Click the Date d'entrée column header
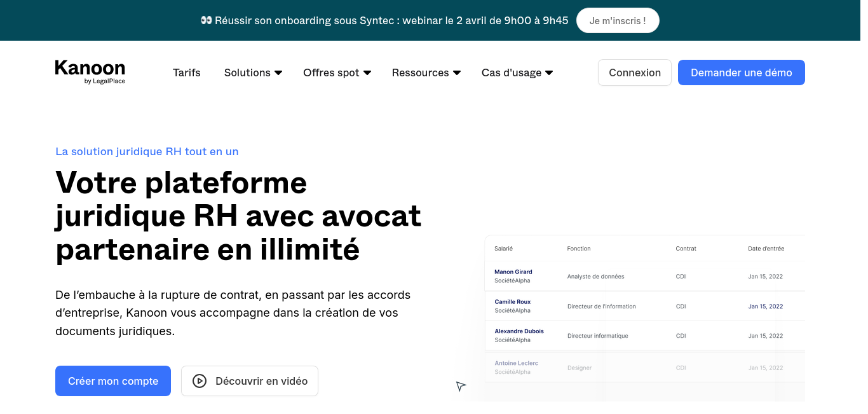 point(766,249)
